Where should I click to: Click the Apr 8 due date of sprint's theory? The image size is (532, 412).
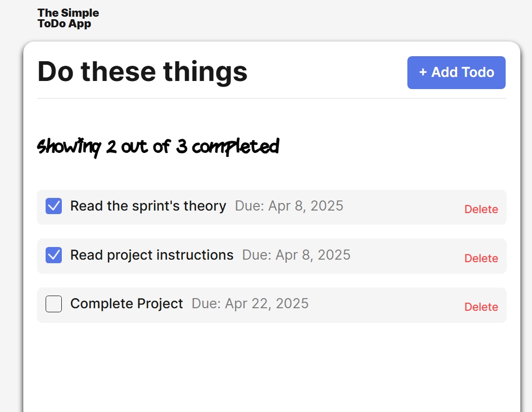(x=289, y=206)
